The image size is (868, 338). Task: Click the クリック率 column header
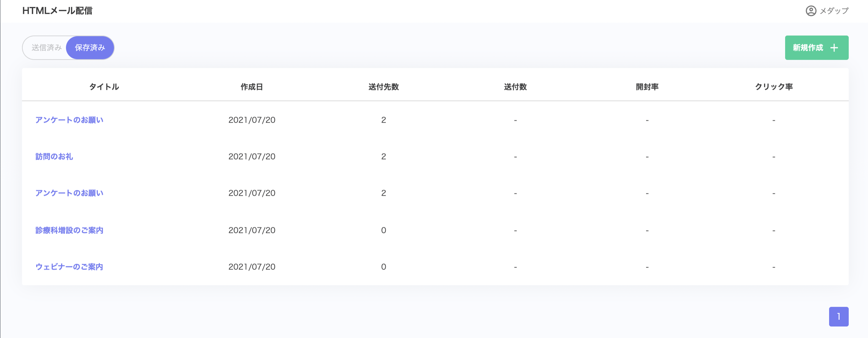click(774, 87)
